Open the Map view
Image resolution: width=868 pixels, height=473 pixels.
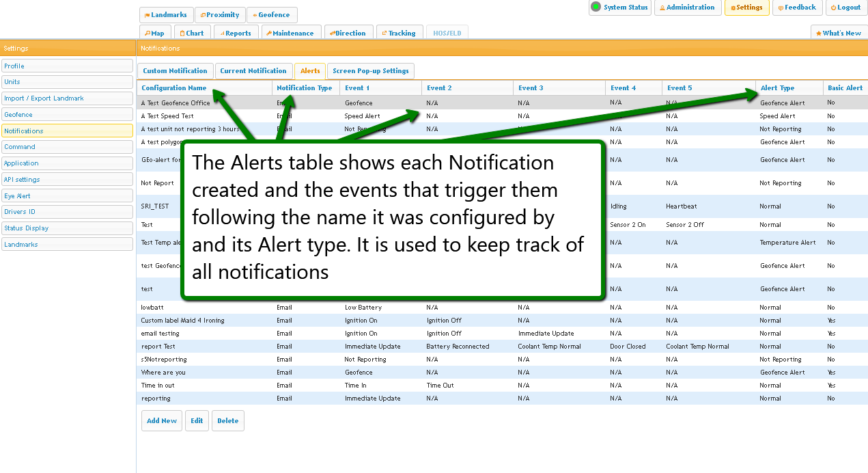click(154, 33)
